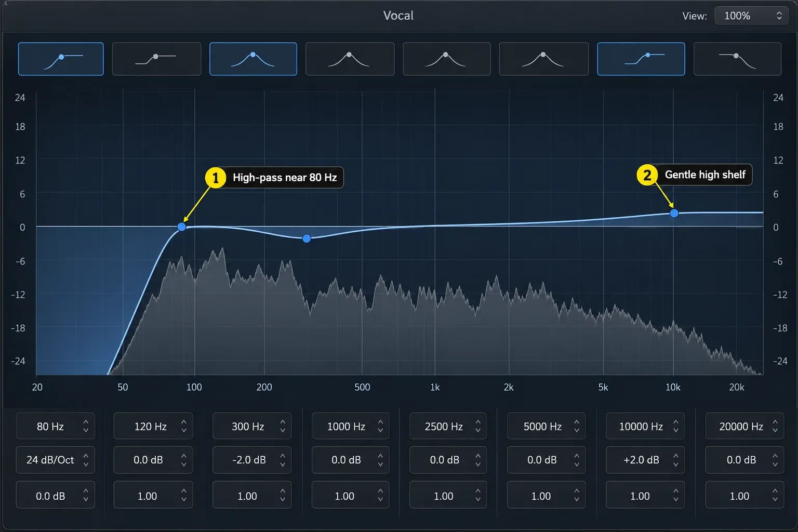Toggle the high-pass filter band button
This screenshot has height=532, width=798.
pyautogui.click(x=61, y=59)
